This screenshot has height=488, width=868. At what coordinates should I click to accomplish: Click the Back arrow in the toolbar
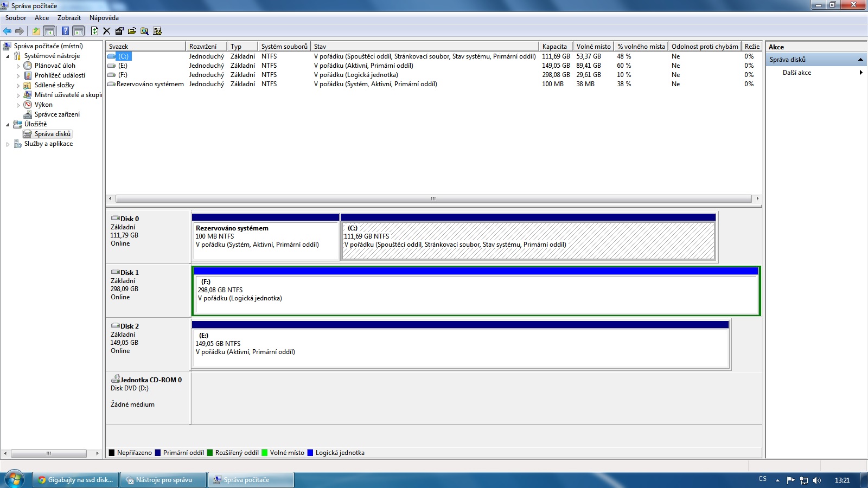point(7,31)
